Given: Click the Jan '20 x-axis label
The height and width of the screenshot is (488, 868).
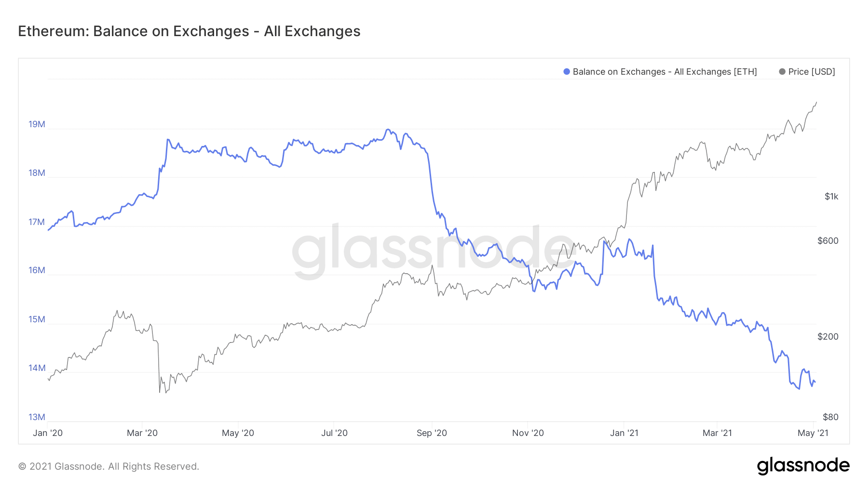Looking at the screenshot, I should [48, 433].
